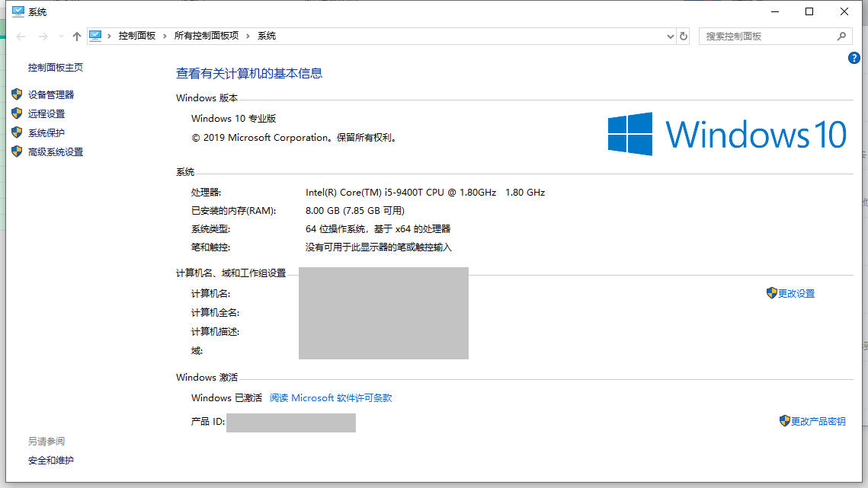Click Windows 已激活 status text
This screenshot has width=868, height=488.
[226, 398]
